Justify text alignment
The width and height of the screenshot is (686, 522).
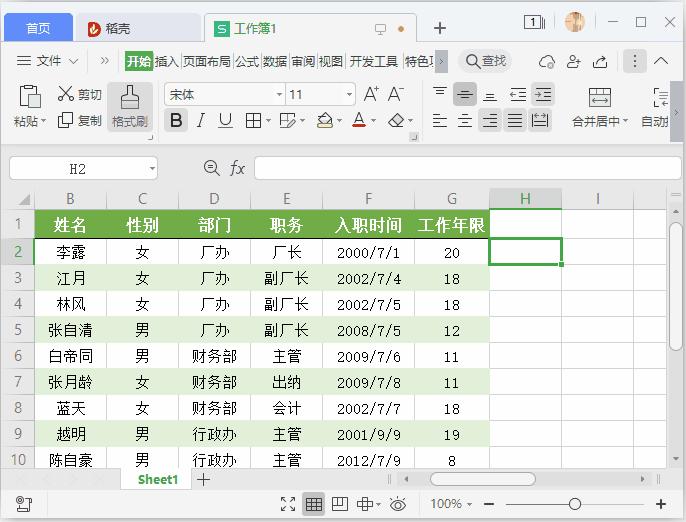[515, 120]
